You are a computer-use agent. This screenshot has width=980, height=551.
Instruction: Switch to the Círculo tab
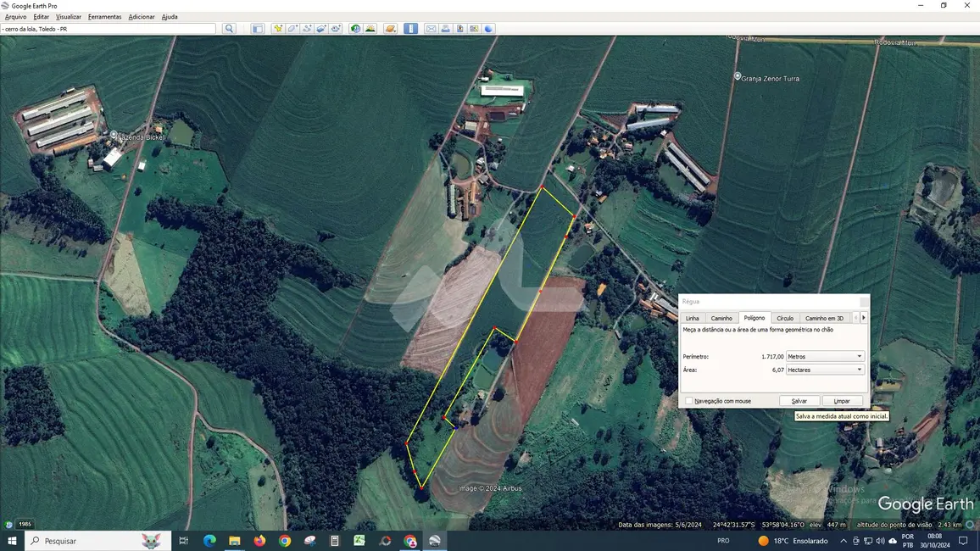pos(785,318)
